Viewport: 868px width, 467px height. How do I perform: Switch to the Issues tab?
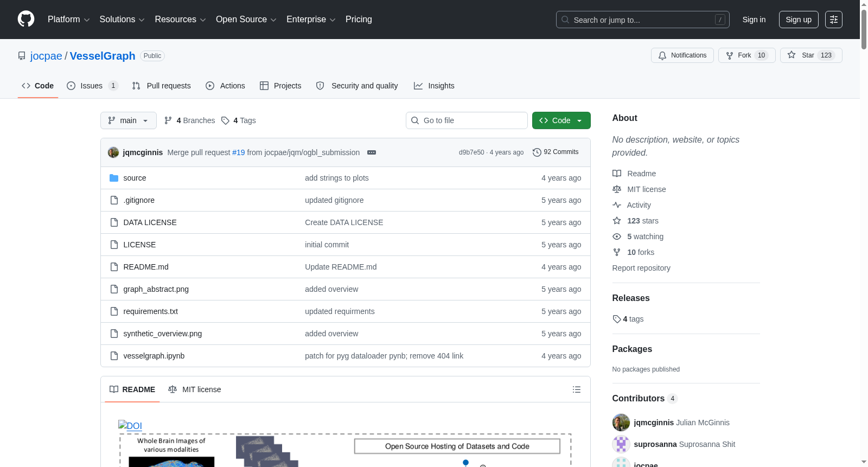92,86
